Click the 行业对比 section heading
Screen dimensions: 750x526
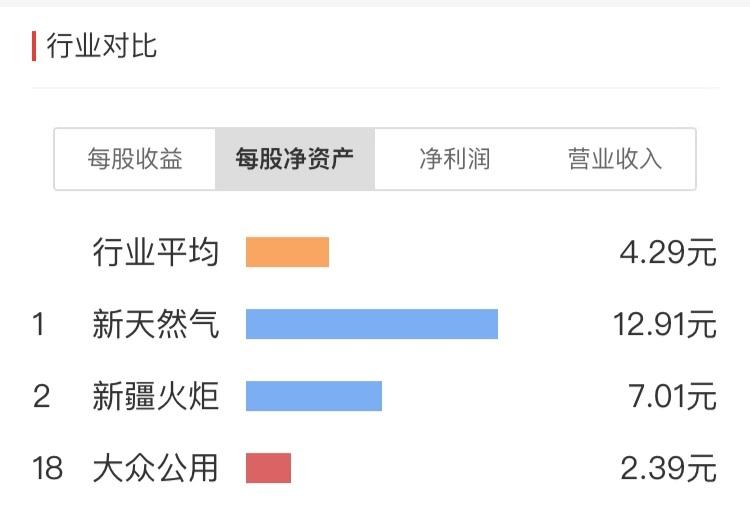tap(101, 46)
